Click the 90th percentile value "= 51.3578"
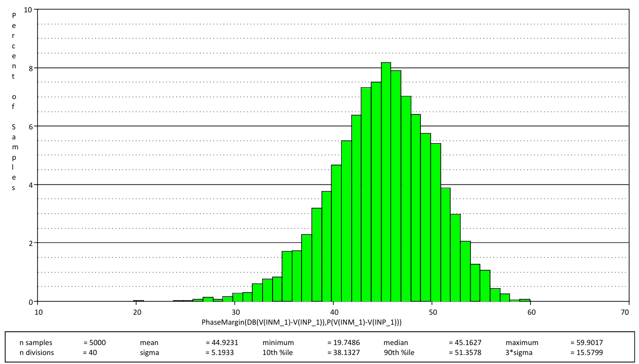 pyautogui.click(x=465, y=353)
